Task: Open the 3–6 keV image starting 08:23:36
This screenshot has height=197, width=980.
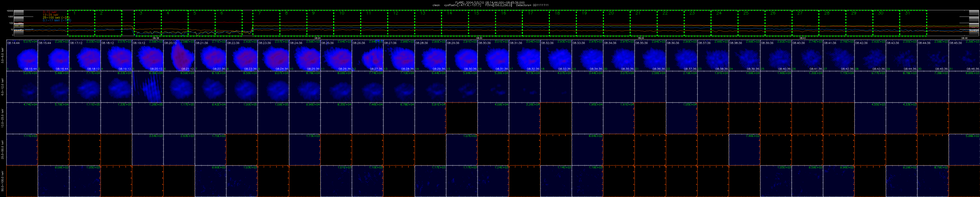Action: pyautogui.click(x=273, y=55)
